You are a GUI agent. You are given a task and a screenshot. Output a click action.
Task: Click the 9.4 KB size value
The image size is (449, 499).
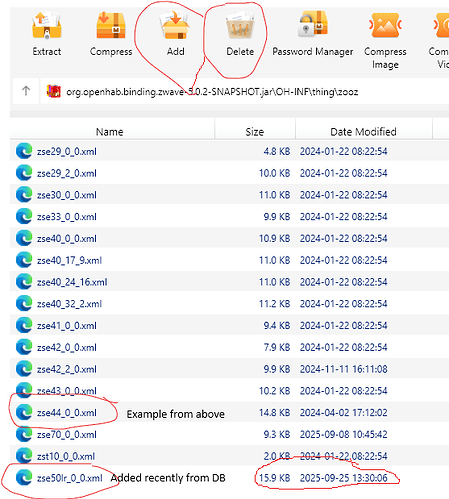[277, 325]
